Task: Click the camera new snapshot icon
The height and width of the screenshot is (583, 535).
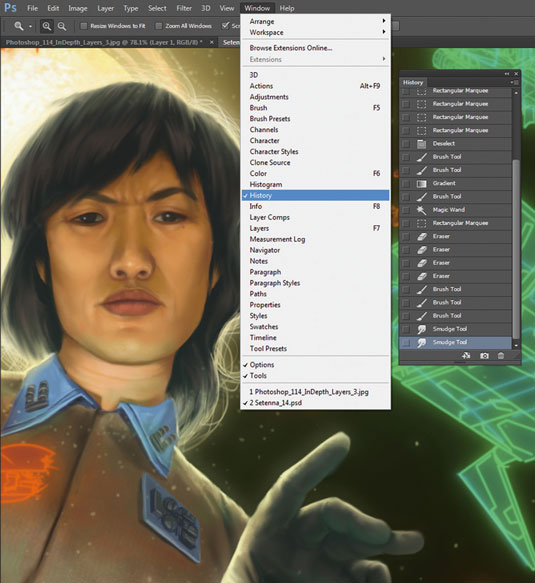Action: tap(484, 356)
